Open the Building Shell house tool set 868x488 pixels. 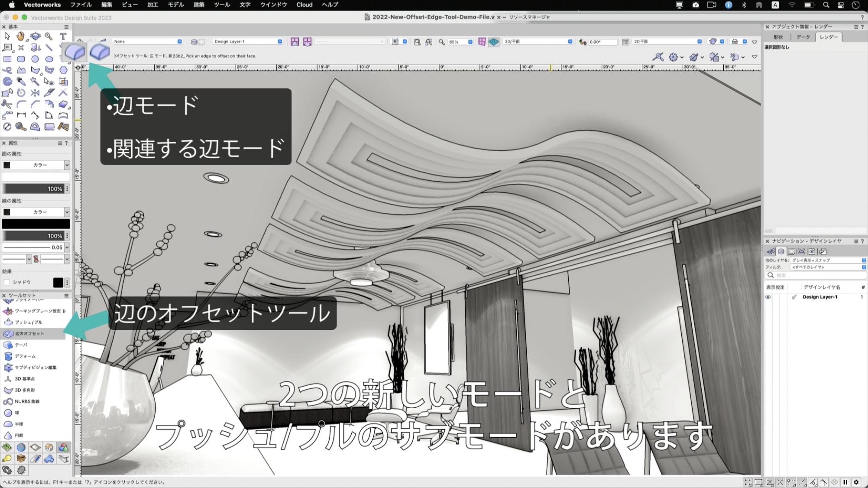(49, 447)
